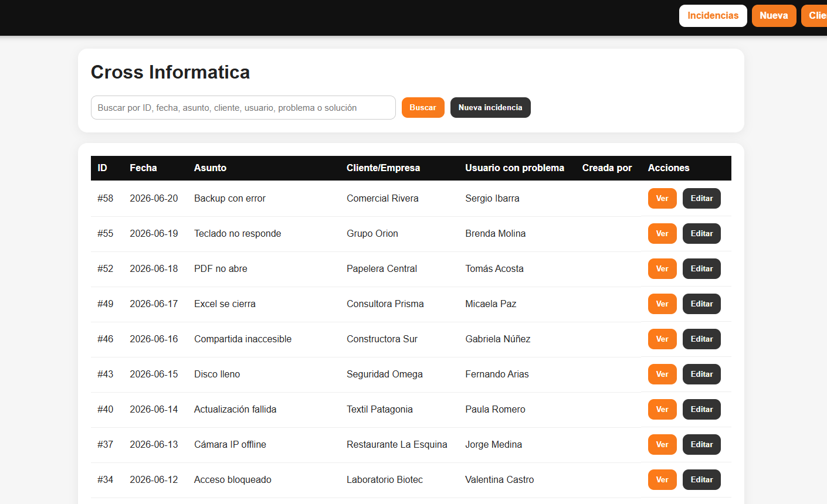
Task: Click user name Valentina Castro
Action: pos(499,480)
